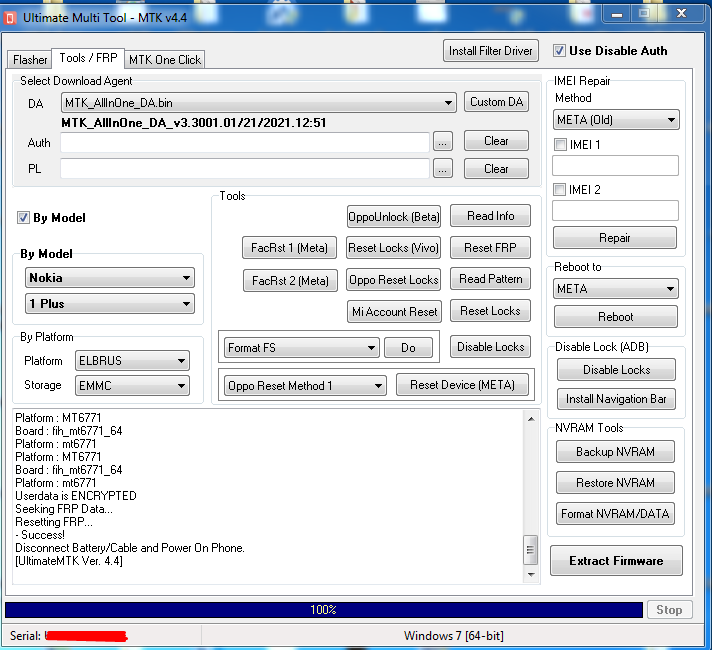Click the 100% progress bar
The height and width of the screenshot is (650, 712).
point(324,610)
